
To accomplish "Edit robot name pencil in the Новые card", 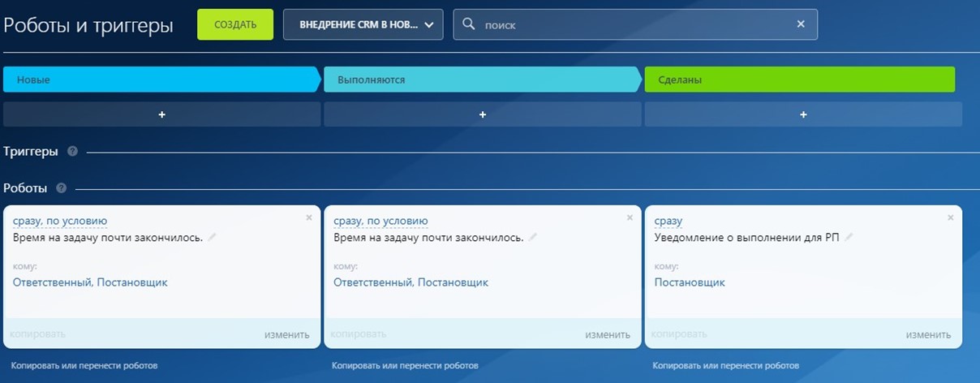I will pos(213,238).
